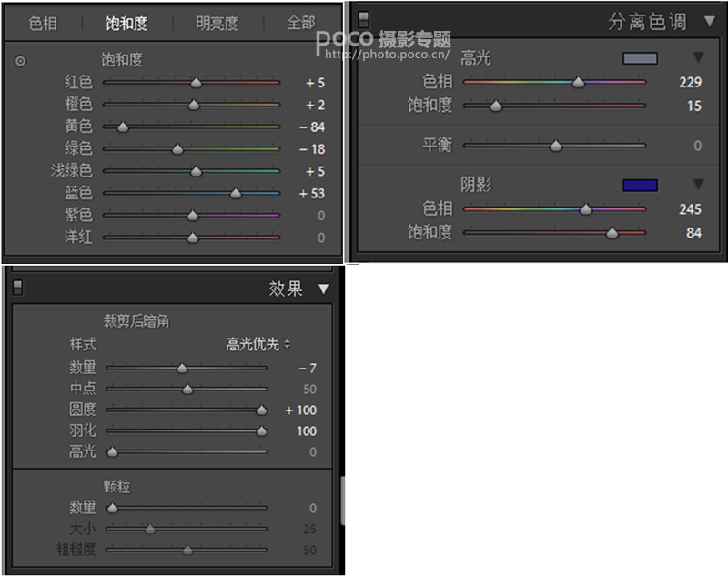
Task: Collapse the 效果 panel triangle
Action: 324,289
